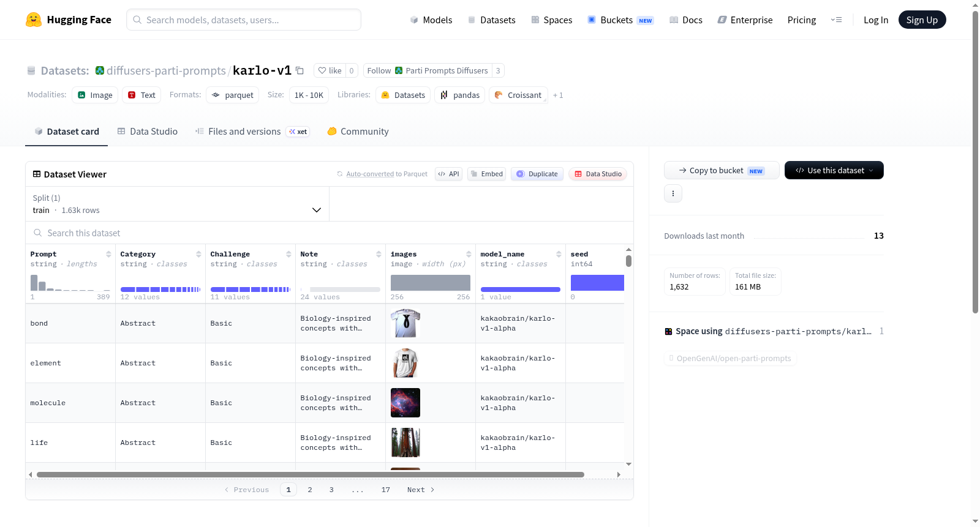Follow Parti Prompts Diffusers organization
Viewport: 980px width, 527px height.
coord(428,70)
